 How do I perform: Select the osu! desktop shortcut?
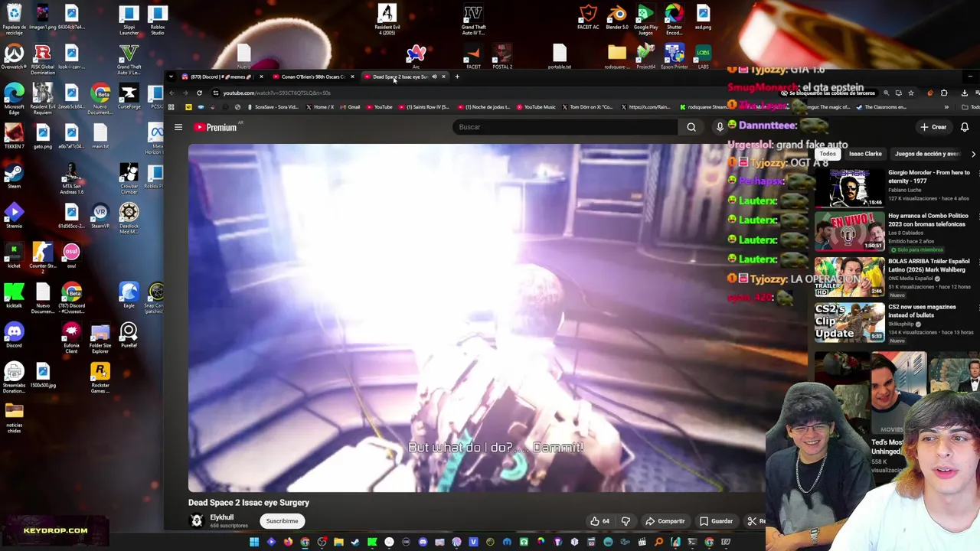[x=71, y=256]
